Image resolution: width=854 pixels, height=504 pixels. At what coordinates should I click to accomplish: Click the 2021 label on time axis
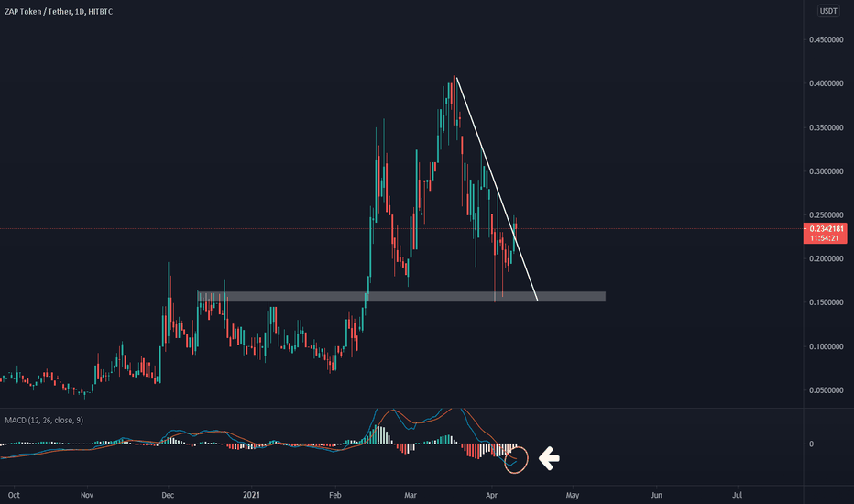tap(251, 495)
